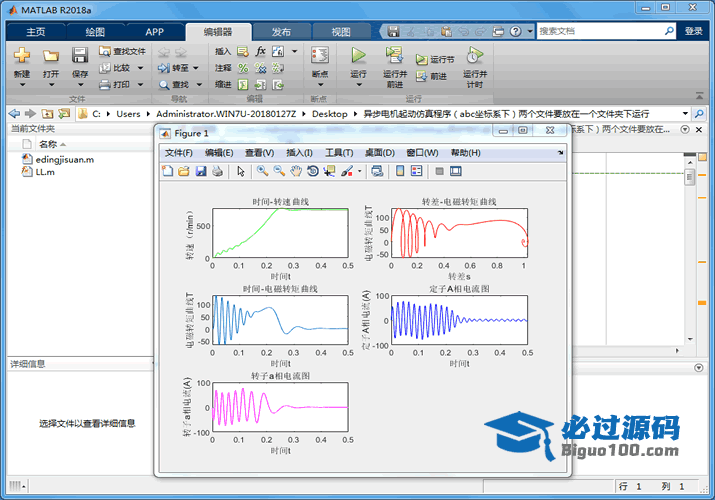715x500 pixels.
Task: Click Find Files (查找文件) button
Action: tap(122, 52)
